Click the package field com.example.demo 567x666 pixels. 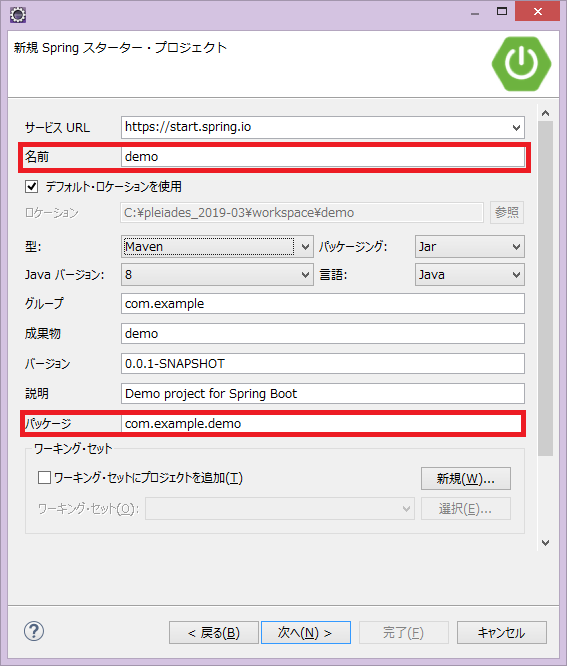[321, 423]
